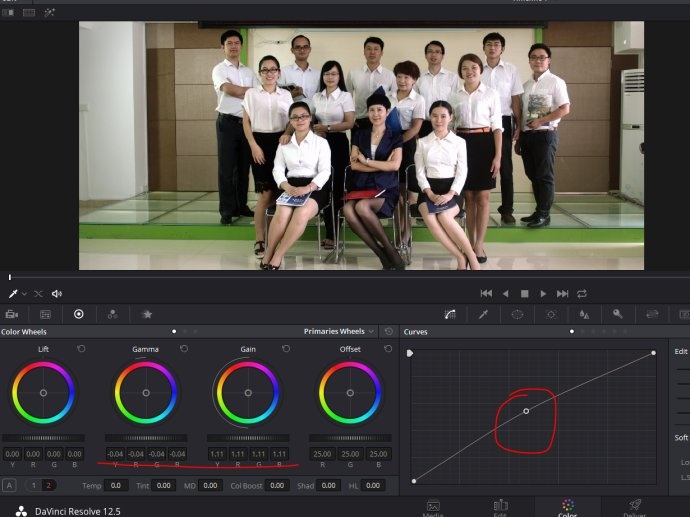The image size is (690, 517).
Task: Click the Gain color wheel center point
Action: 248,393
